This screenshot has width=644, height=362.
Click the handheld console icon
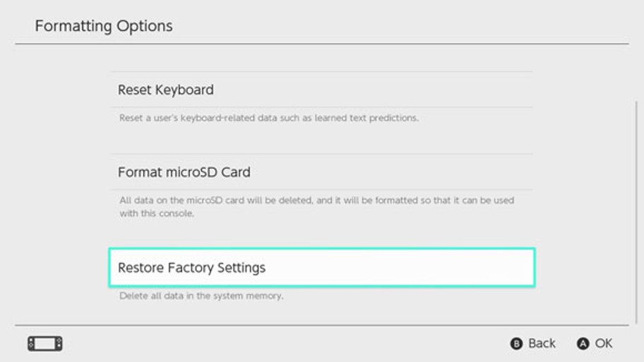[x=45, y=344]
